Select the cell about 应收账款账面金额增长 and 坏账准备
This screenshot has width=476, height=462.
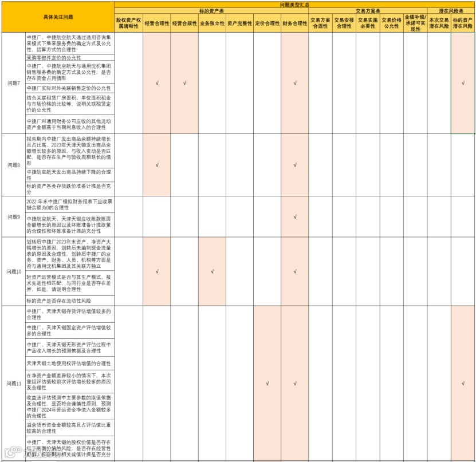pos(70,225)
